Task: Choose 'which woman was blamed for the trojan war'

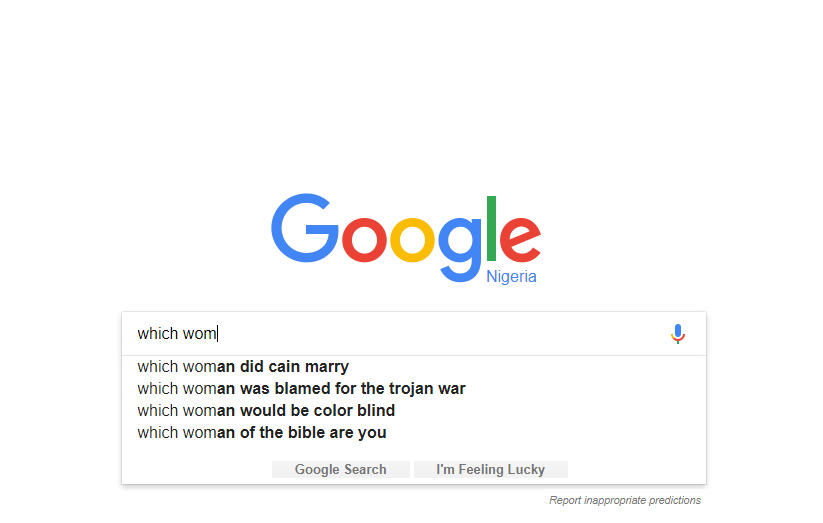Action: (301, 389)
